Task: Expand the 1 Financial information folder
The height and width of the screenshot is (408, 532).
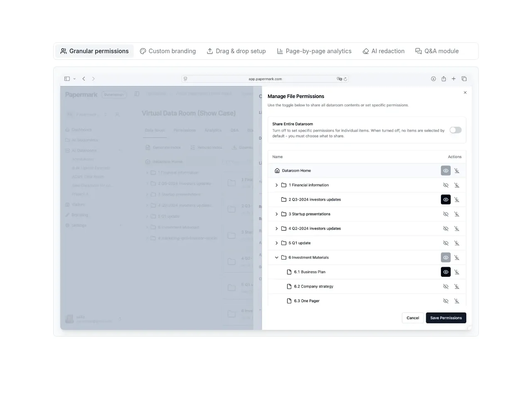Action: (x=277, y=185)
